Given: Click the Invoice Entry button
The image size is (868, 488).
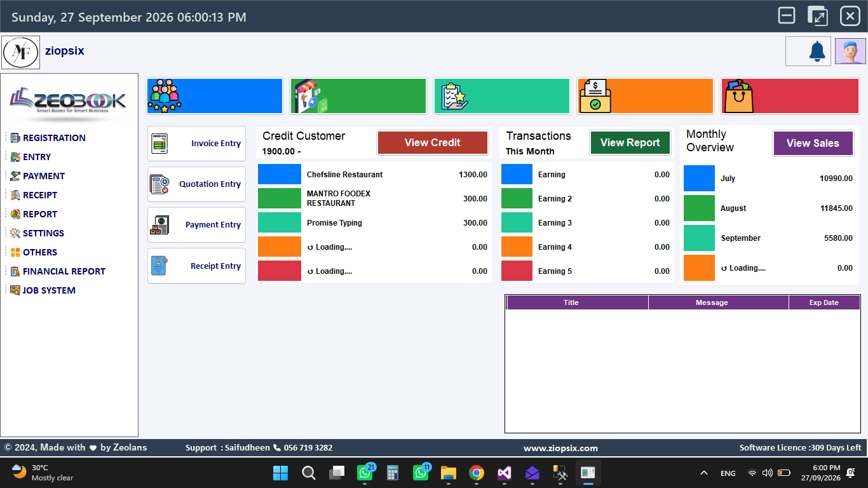Looking at the screenshot, I should point(196,144).
